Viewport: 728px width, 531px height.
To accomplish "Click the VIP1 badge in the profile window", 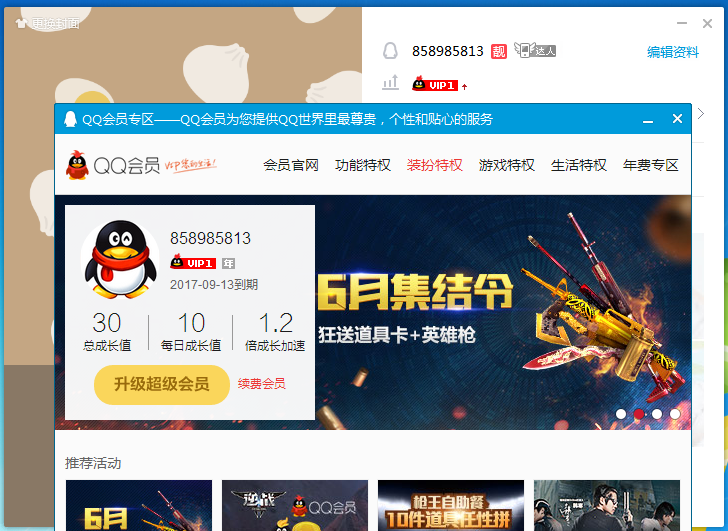I will tap(435, 84).
